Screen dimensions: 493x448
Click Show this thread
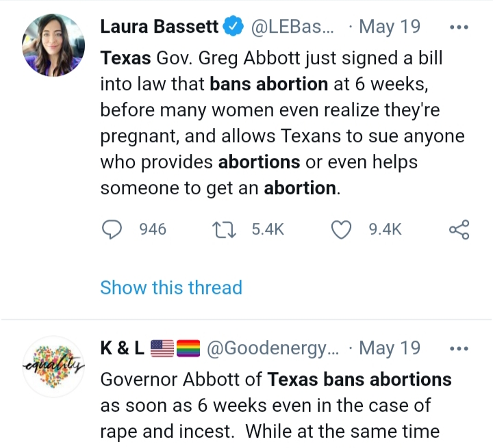[x=171, y=287]
